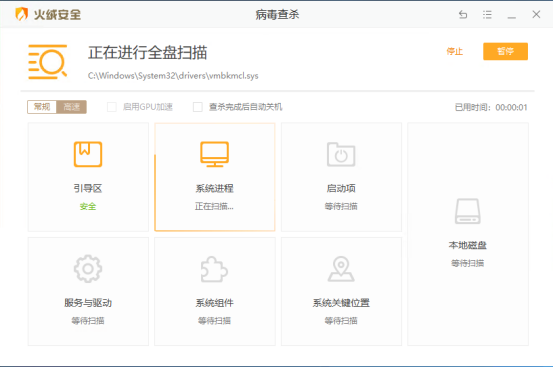Screen dimensions: 554x367
Task: Click the scanned file path vmbkmcl.sys
Action: (x=173, y=76)
